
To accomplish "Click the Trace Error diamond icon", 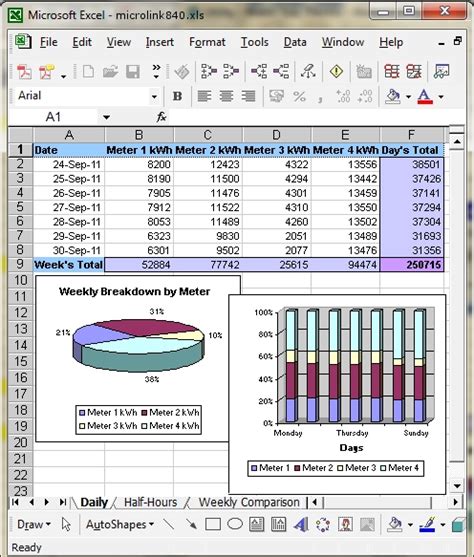I will tap(336, 71).
